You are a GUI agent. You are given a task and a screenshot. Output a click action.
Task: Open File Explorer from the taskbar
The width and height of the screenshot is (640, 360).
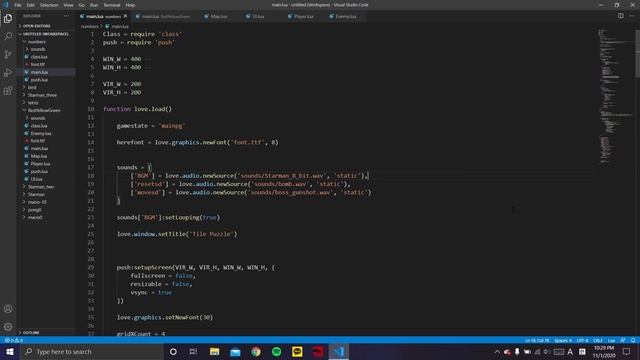[x=214, y=351]
